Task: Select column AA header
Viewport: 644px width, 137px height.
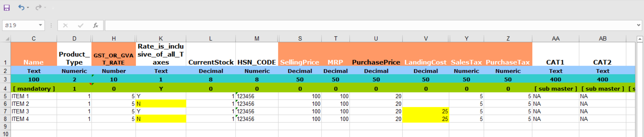Action: (555, 39)
